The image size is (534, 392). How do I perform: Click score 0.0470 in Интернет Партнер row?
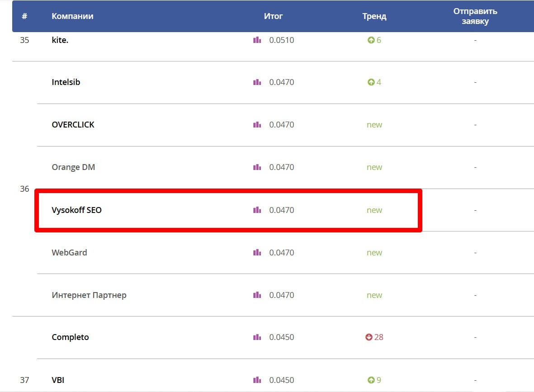tap(282, 295)
